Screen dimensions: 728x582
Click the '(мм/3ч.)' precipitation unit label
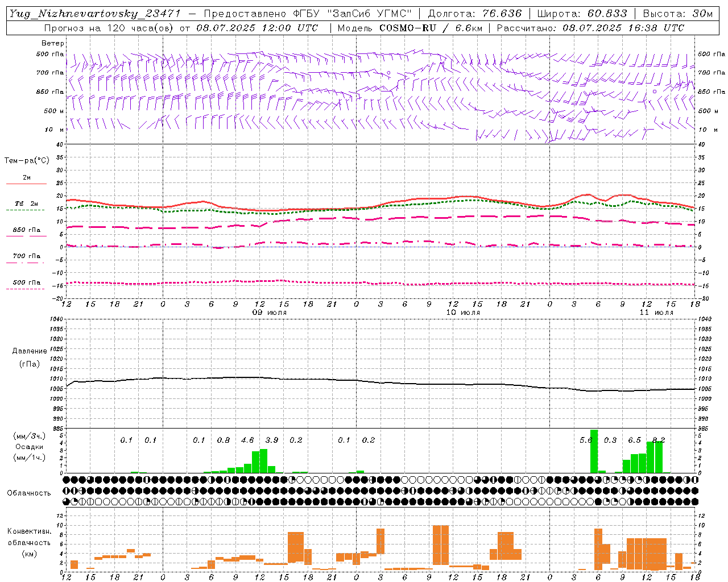[x=28, y=436]
